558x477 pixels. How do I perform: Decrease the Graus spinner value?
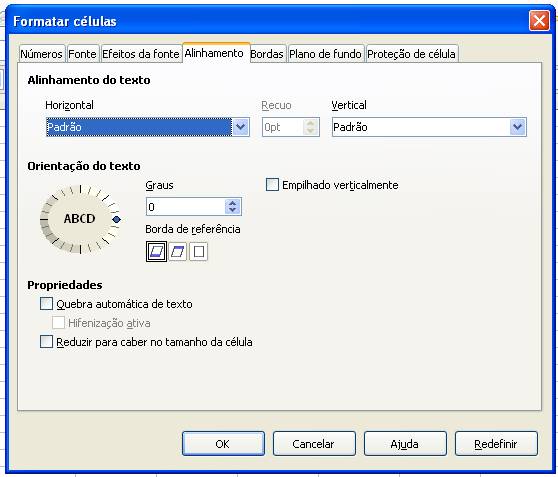232,210
